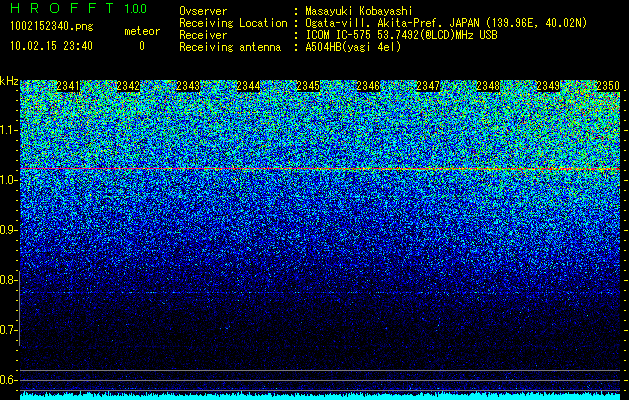Click the Receiving Location label
Screen dimensions: 629x400
click(233, 24)
